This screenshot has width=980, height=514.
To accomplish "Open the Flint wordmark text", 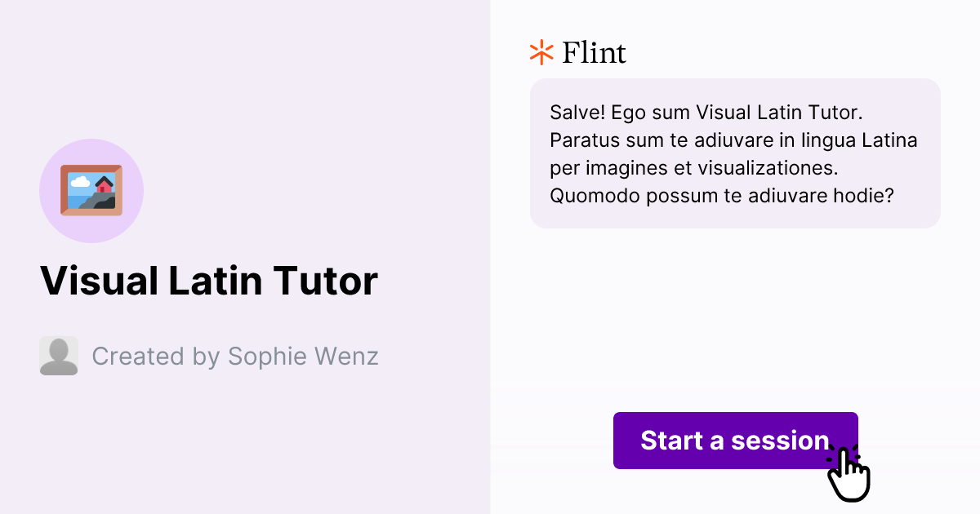I will coord(594,52).
